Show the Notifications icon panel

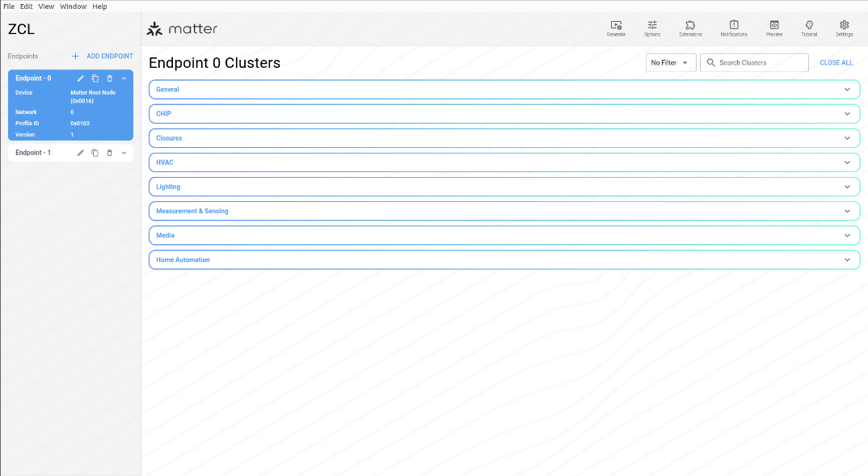(734, 26)
